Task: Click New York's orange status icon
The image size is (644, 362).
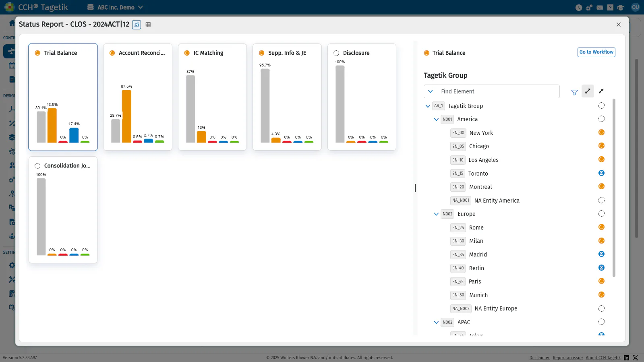Action: point(601,132)
